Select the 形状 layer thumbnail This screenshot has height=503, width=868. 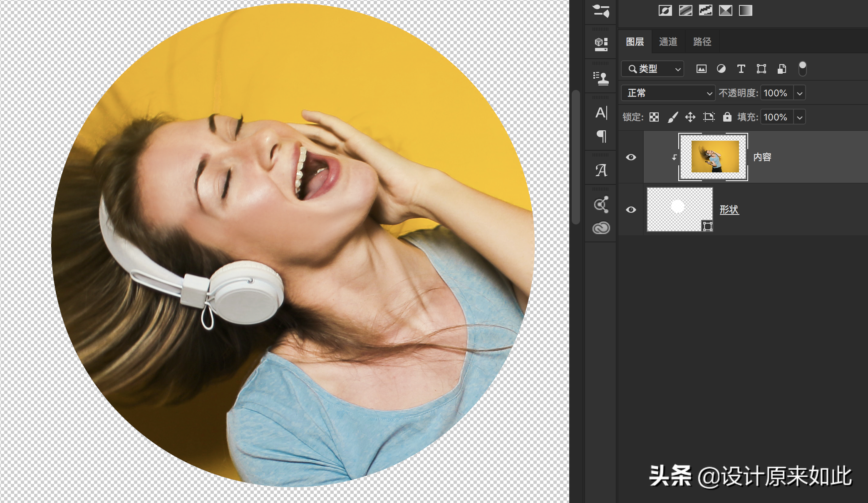[x=680, y=209]
